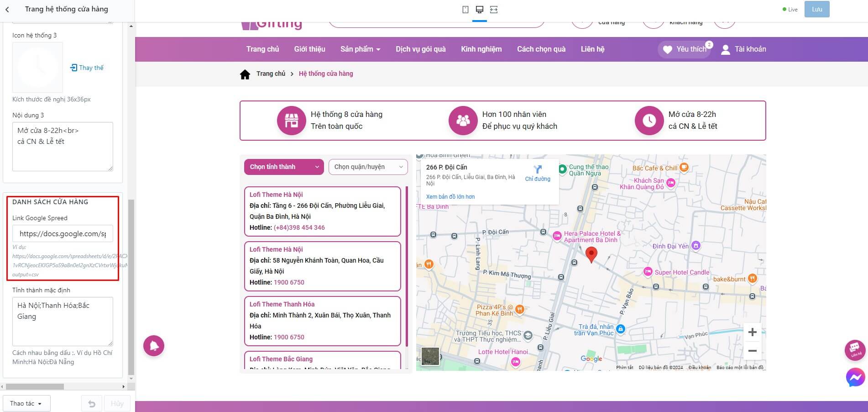Click the store icon beside Hệ thống 8 cửa hàng
Screen dimensions: 868x412
(292, 121)
